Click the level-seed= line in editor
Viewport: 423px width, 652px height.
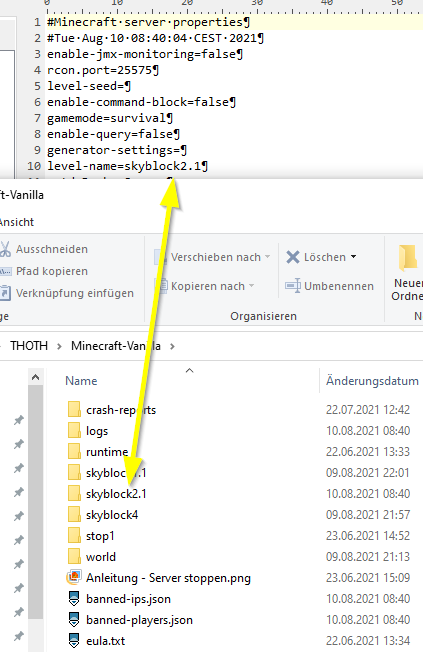(89, 86)
